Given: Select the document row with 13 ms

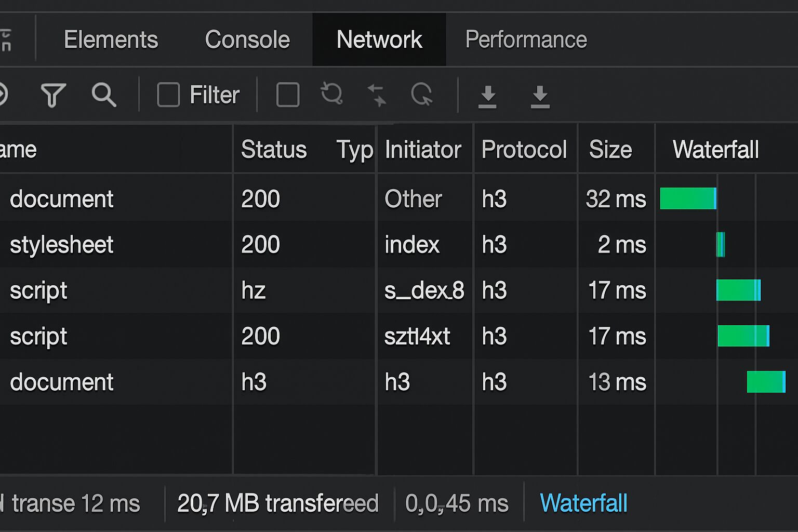Looking at the screenshot, I should pos(399,381).
